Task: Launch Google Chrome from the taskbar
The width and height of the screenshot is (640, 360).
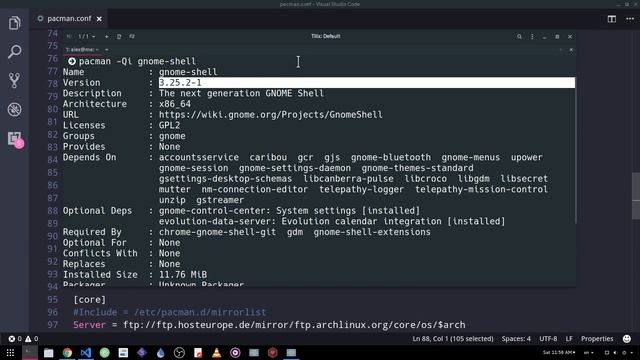Action: [x=67, y=353]
